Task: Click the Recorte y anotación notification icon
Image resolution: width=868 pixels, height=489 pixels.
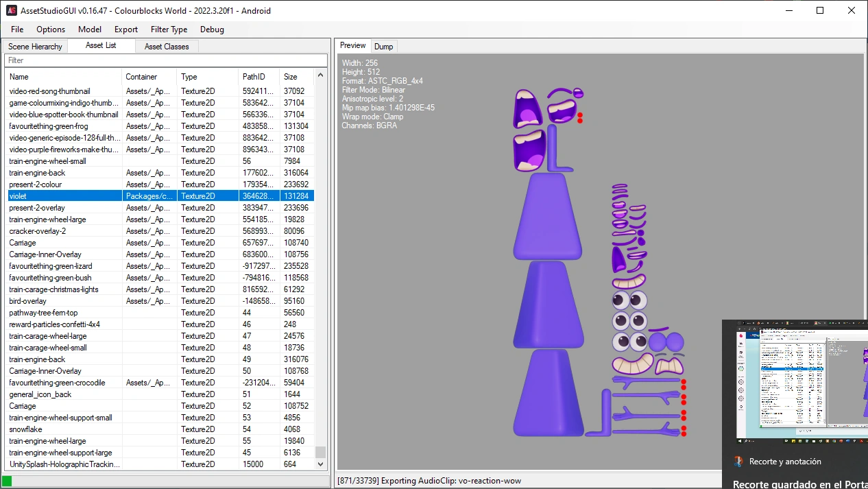Action: (739, 462)
